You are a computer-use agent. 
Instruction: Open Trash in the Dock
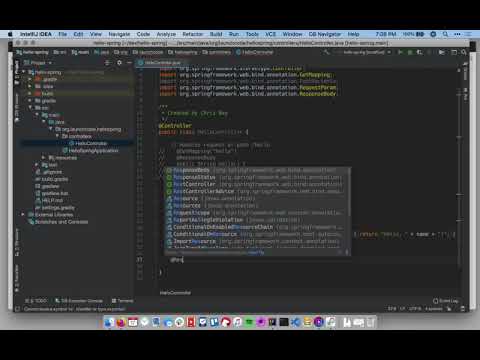pyautogui.click(x=371, y=322)
